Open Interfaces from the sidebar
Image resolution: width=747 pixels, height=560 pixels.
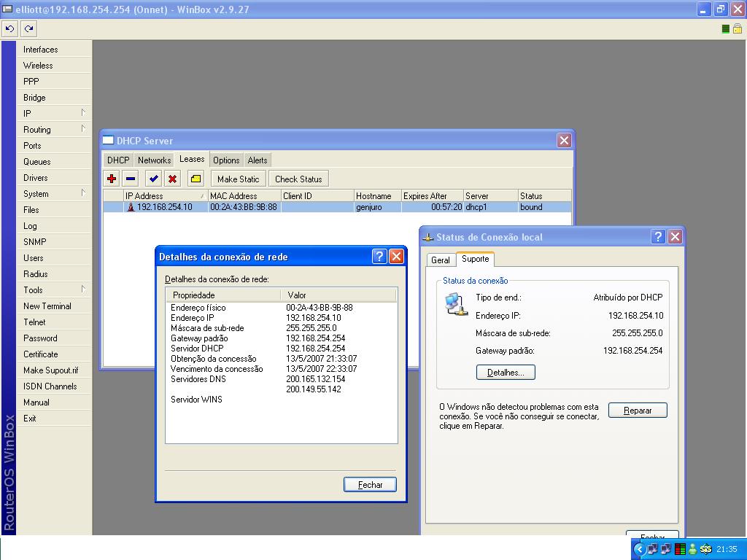[x=53, y=50]
